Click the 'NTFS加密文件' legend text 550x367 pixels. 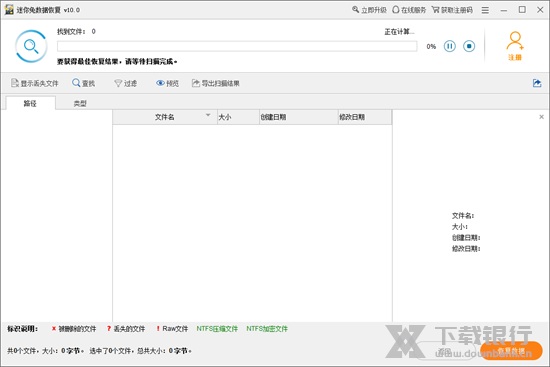click(267, 329)
